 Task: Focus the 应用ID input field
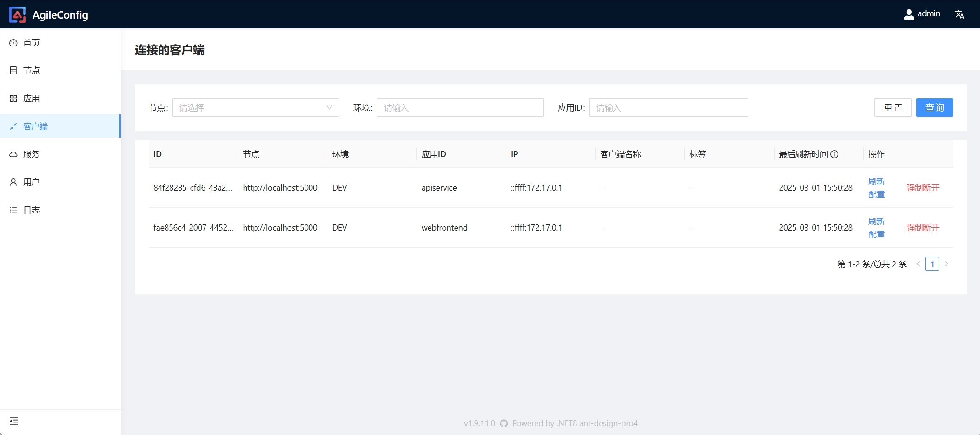click(669, 108)
